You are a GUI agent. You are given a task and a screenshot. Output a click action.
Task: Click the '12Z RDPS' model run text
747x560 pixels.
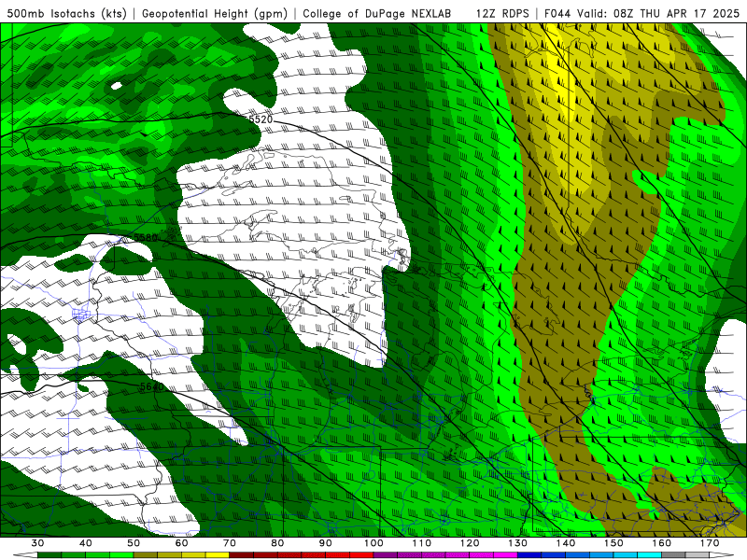coord(502,13)
